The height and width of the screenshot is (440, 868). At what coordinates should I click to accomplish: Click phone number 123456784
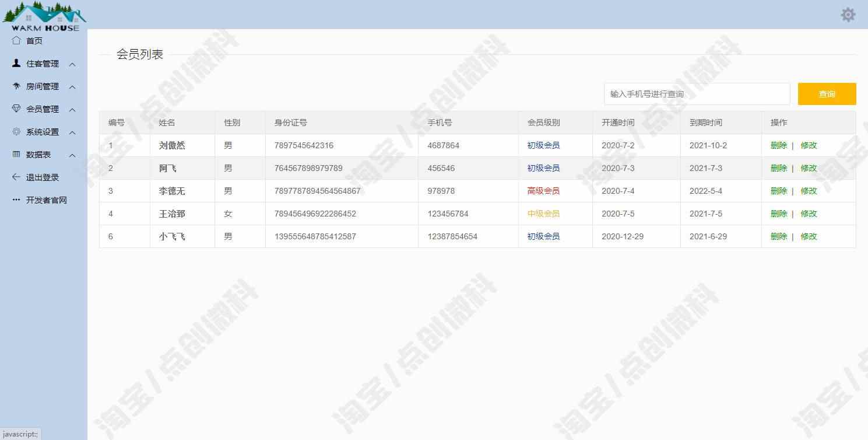(x=448, y=214)
